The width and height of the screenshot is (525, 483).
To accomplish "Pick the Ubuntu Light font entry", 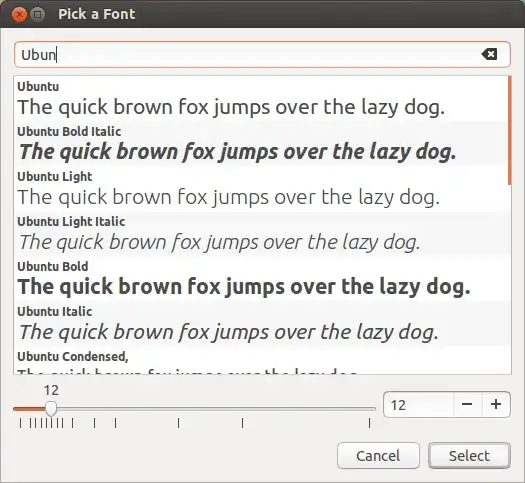I will (x=260, y=189).
